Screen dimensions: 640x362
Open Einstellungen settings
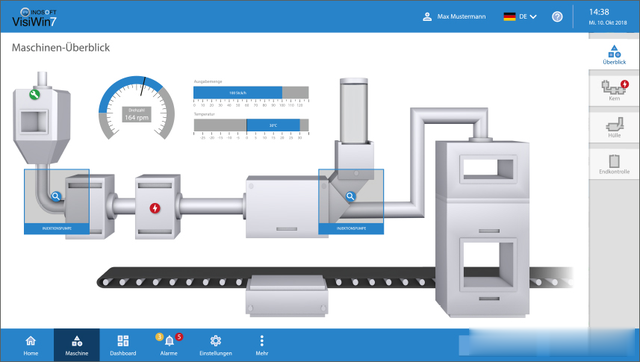point(216,345)
